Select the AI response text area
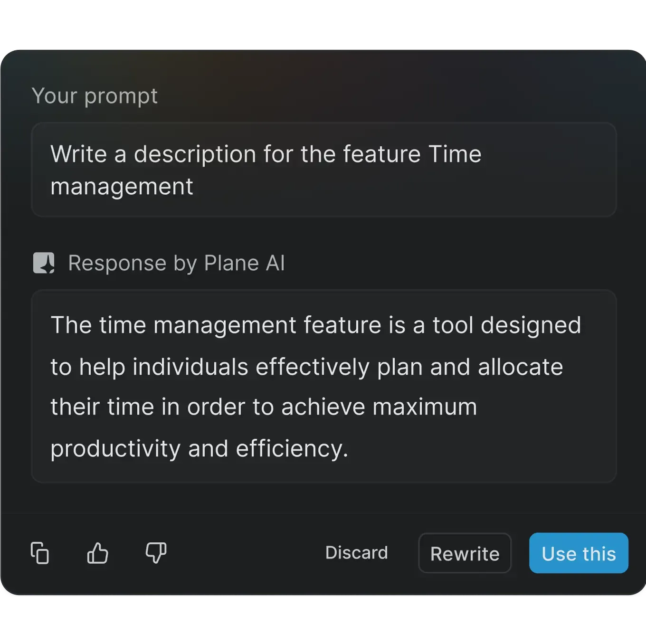The image size is (646, 644). (x=323, y=386)
